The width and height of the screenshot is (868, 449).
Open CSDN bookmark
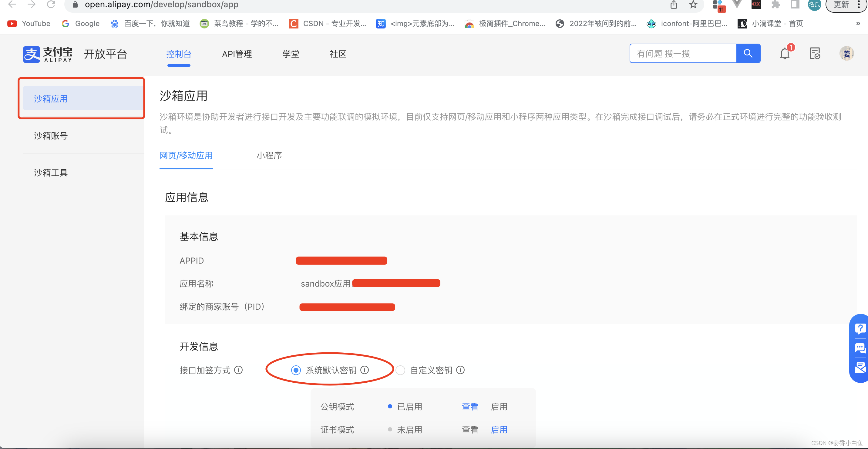pyautogui.click(x=328, y=24)
